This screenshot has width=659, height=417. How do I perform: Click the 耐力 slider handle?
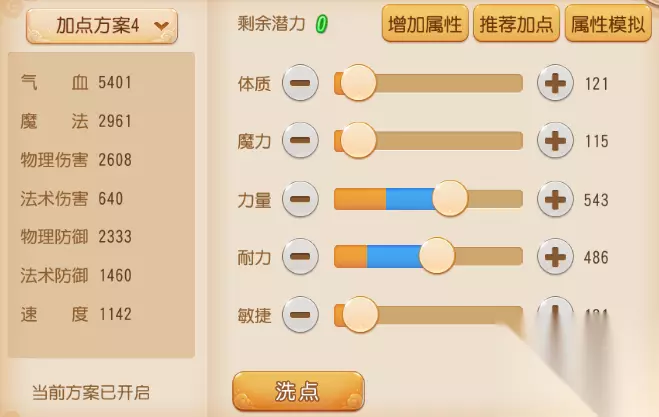[x=437, y=257]
